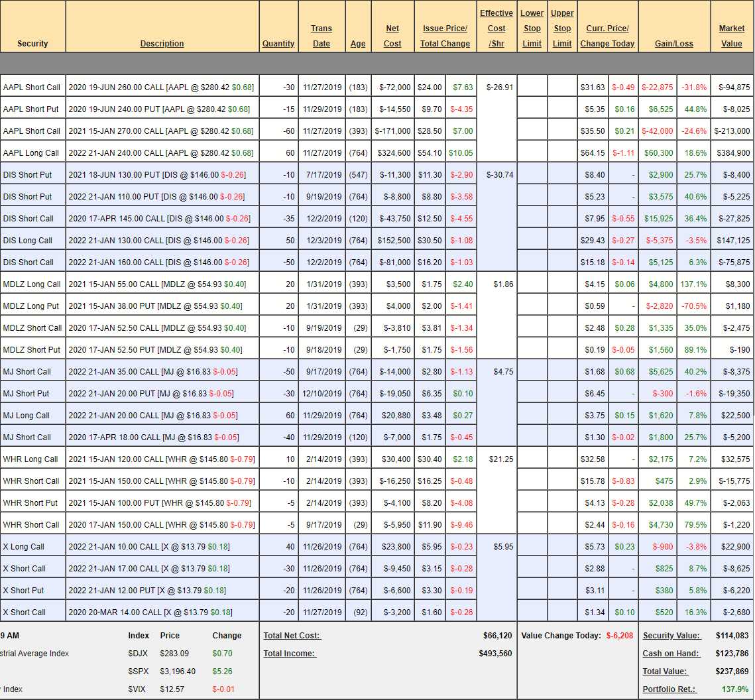Select the Effective Cost /Shr header
This screenshot has height=700, width=755.
[496, 29]
